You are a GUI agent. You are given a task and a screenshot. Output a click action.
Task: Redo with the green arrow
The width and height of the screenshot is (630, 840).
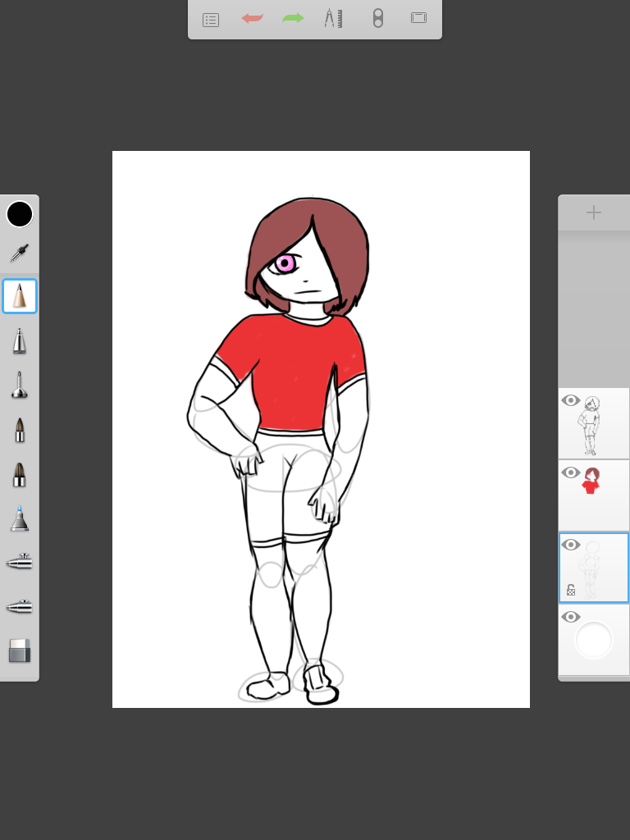tap(293, 18)
